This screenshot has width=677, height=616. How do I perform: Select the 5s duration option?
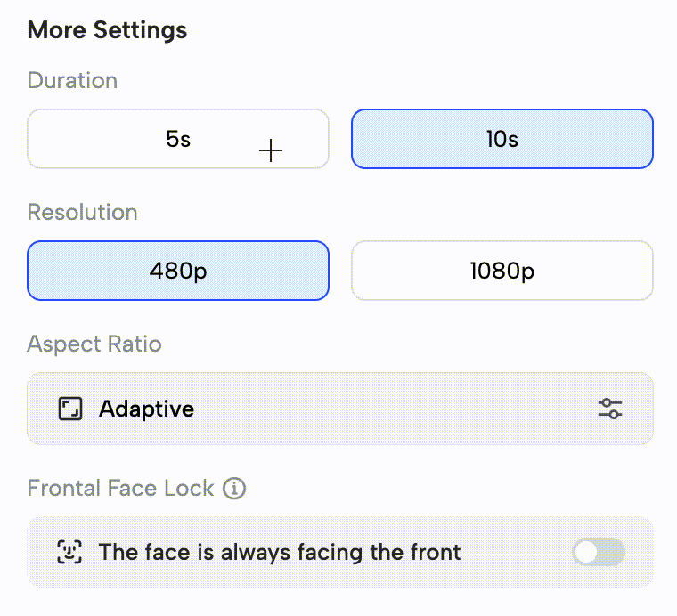coord(178,139)
